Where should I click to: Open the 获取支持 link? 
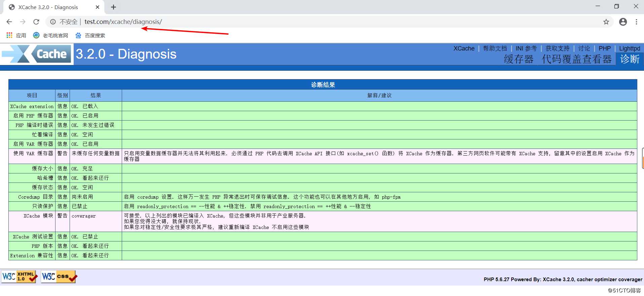tap(558, 48)
